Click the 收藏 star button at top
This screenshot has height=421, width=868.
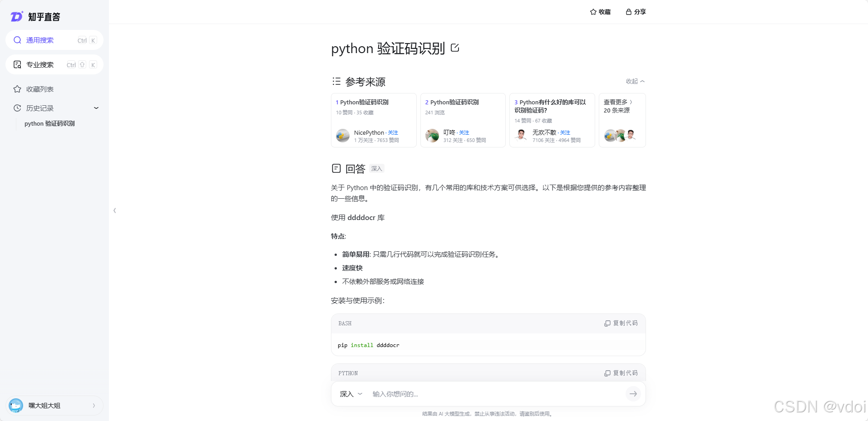600,12
